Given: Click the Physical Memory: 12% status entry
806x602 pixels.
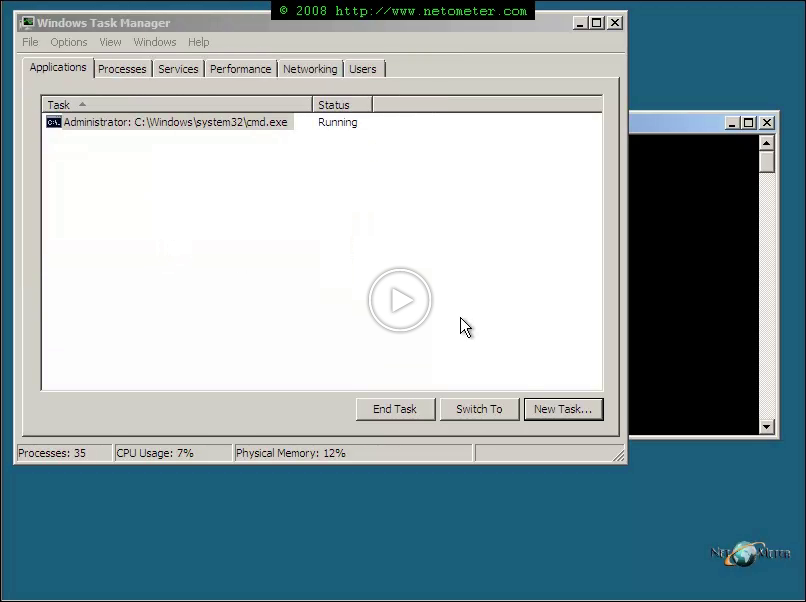Looking at the screenshot, I should [x=353, y=453].
